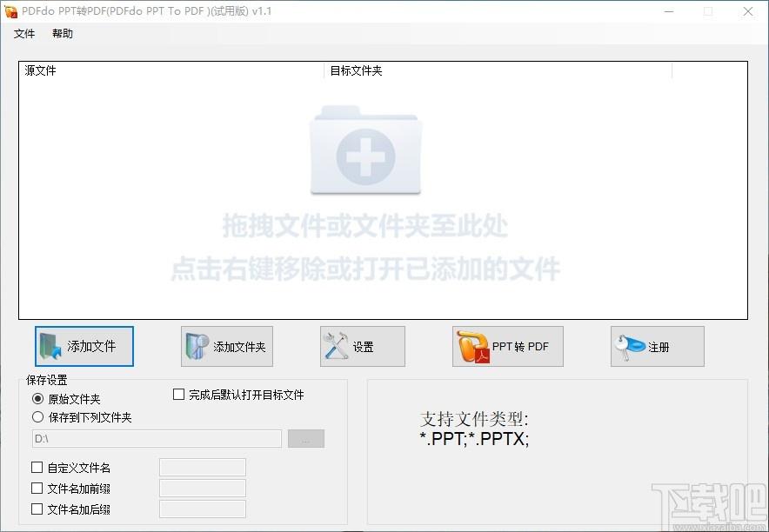Screen dimensions: 769x532
Task: Click the file name prefix text box
Action: 203,489
